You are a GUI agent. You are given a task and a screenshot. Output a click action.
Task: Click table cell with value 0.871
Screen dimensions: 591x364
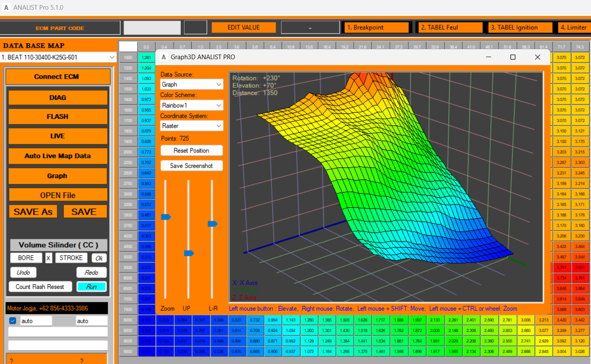[x=273, y=341]
